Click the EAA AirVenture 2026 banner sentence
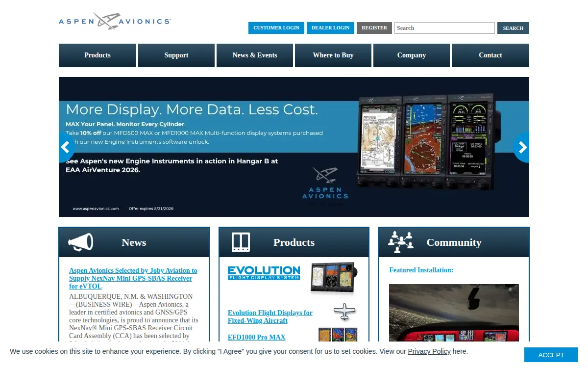The height and width of the screenshot is (368, 588). click(x=172, y=165)
